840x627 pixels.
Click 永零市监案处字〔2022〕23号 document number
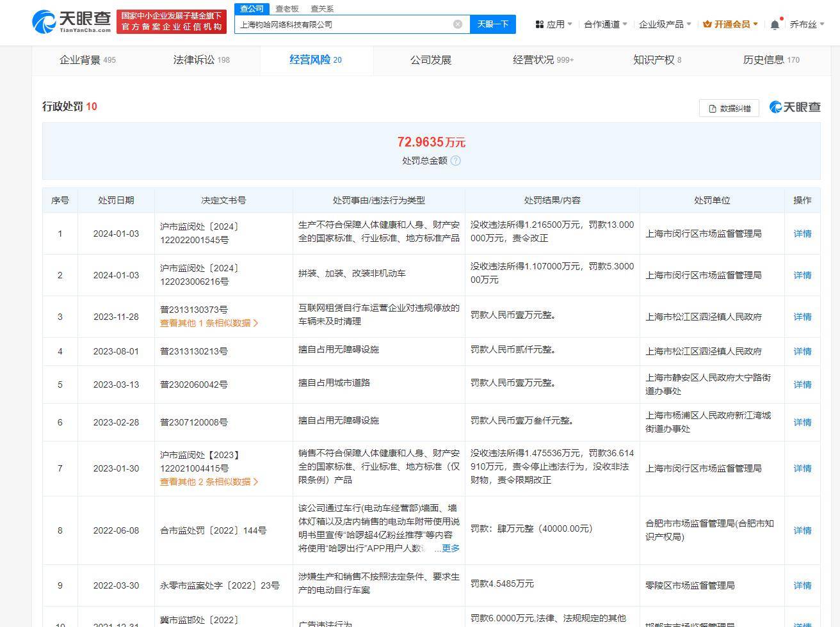point(220,585)
